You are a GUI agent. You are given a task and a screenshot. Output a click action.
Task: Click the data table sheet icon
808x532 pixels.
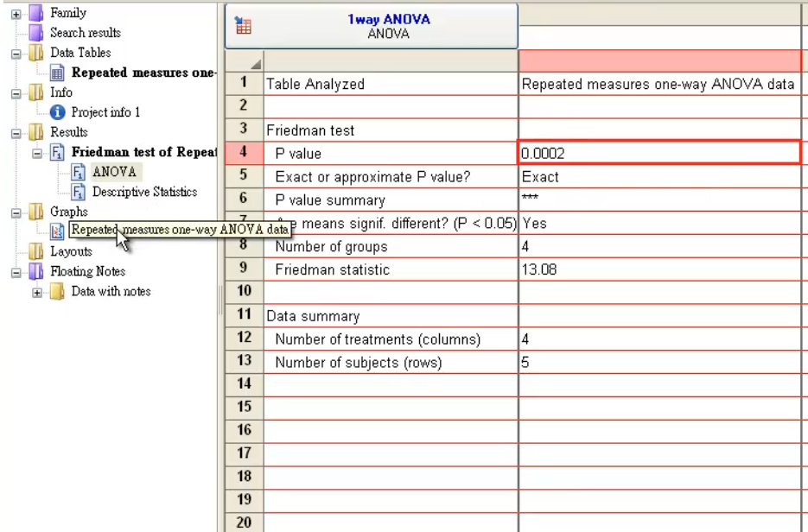point(57,73)
